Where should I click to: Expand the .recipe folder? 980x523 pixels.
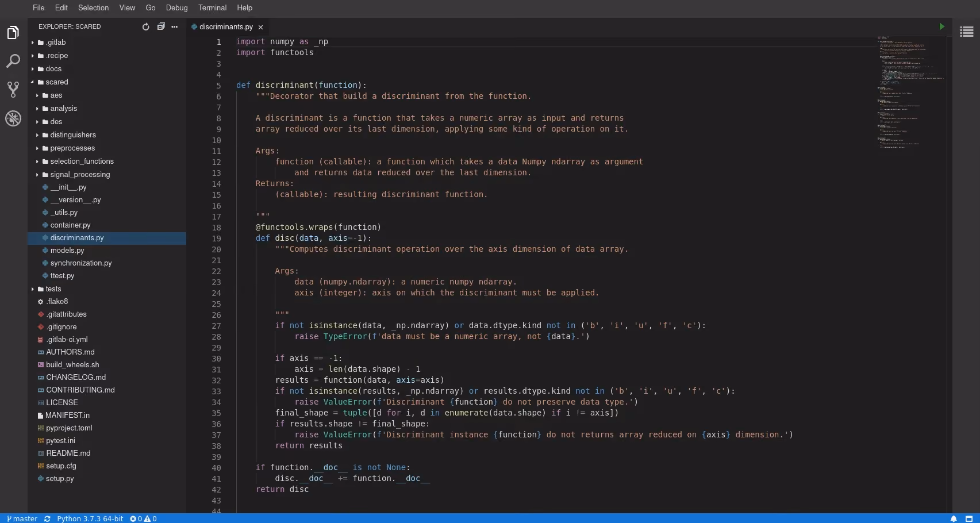click(x=107, y=56)
